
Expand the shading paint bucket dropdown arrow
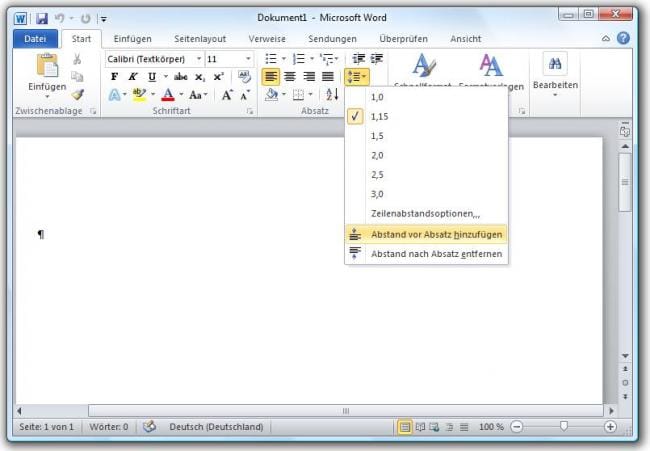click(x=284, y=95)
